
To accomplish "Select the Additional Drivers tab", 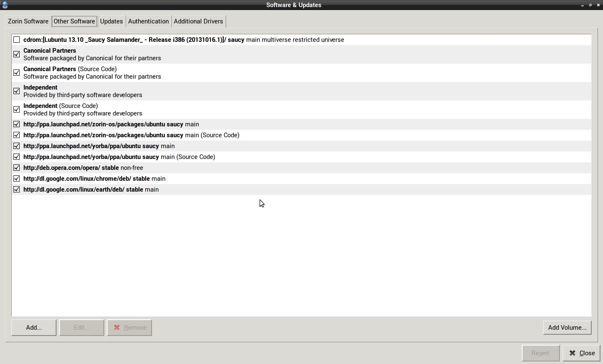I will [x=198, y=21].
